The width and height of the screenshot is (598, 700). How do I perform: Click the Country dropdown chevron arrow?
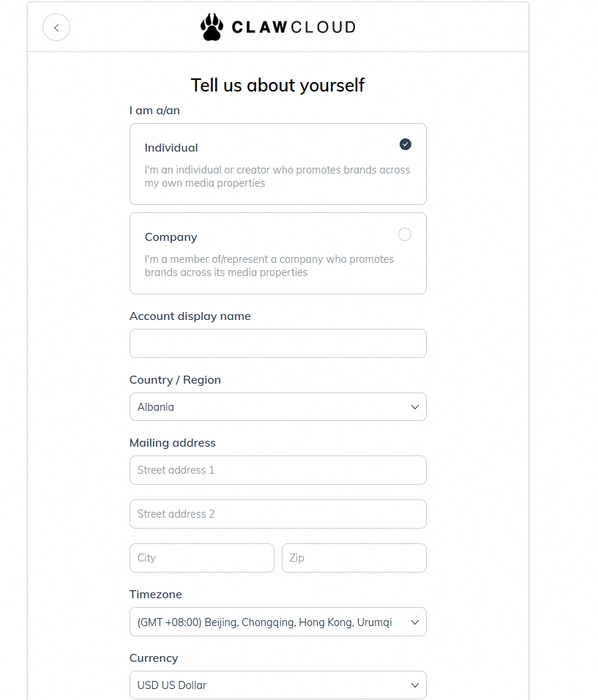coord(414,407)
